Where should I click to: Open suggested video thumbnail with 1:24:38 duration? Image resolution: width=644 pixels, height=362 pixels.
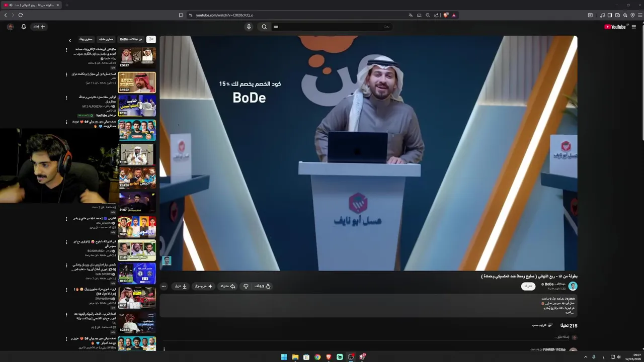[137, 178]
